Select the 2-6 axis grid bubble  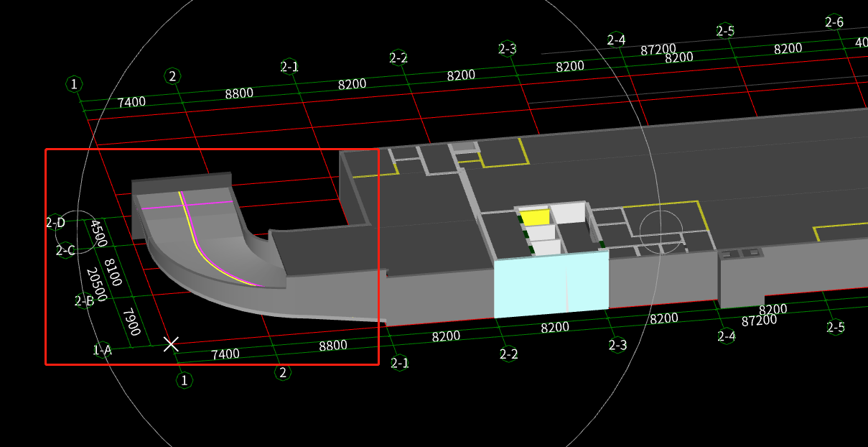(834, 22)
